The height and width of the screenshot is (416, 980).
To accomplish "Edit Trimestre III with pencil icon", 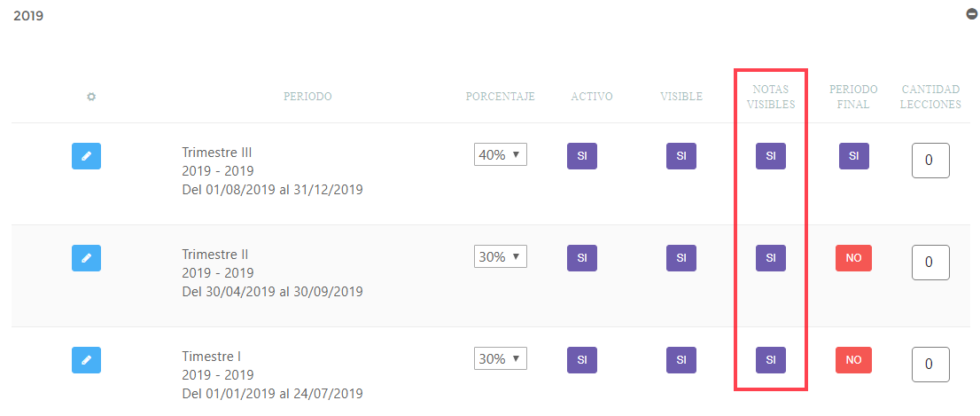I will point(86,156).
